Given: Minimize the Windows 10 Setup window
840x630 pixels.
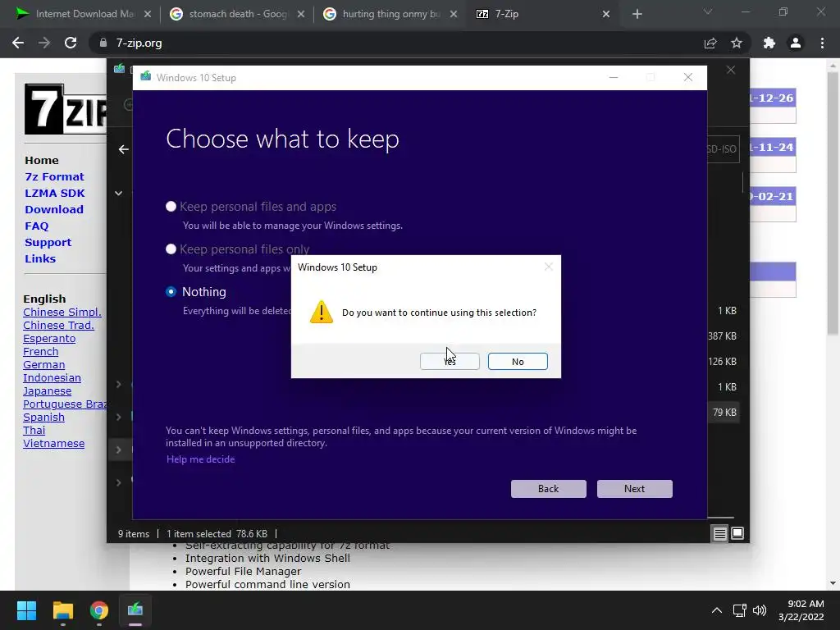Looking at the screenshot, I should [614, 78].
